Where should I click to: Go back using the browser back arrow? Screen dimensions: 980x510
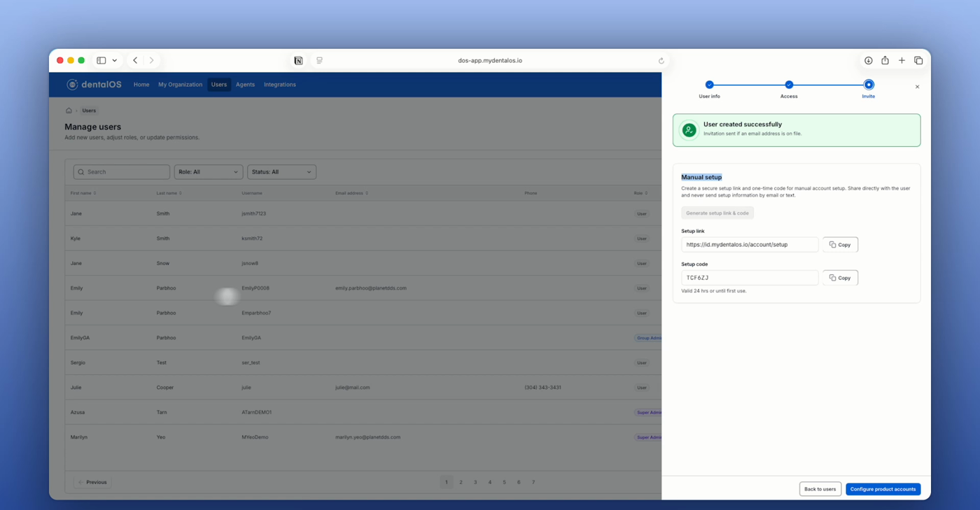tap(135, 61)
